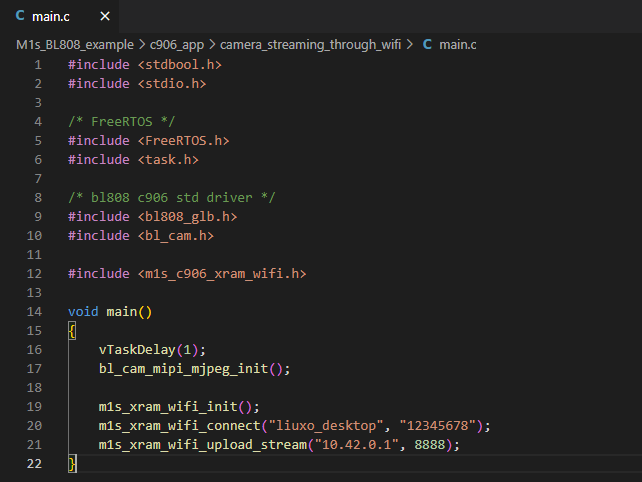
Task: Click the 8888 port number
Action: click(x=430, y=445)
